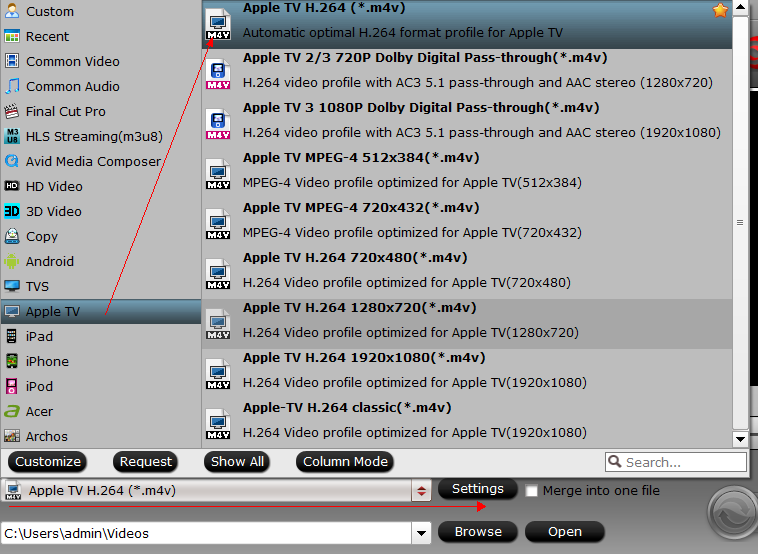758x554 pixels.
Task: Click the round Convert button
Action: (x=732, y=514)
